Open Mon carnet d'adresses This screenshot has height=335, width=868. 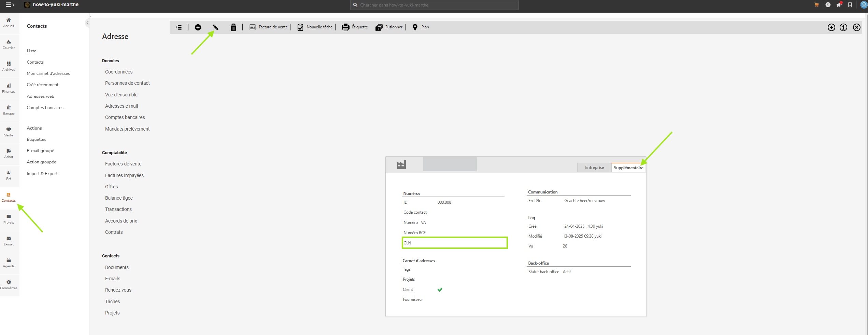48,73
